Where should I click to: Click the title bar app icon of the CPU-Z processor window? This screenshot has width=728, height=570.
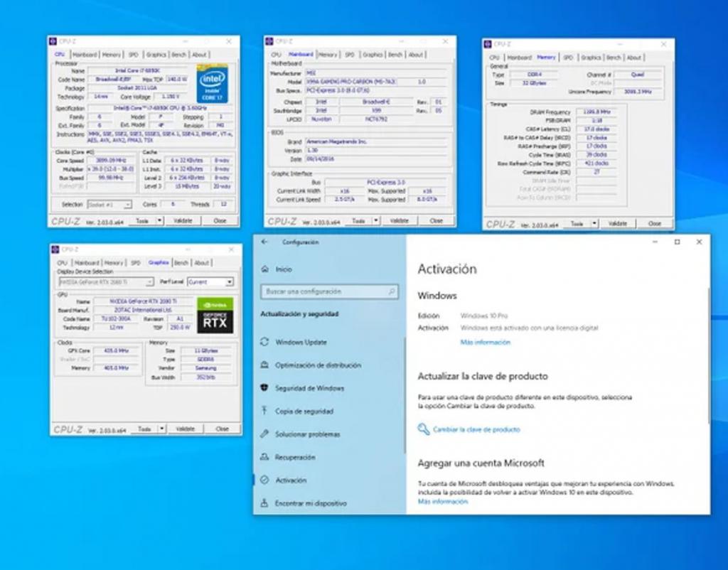click(x=53, y=42)
